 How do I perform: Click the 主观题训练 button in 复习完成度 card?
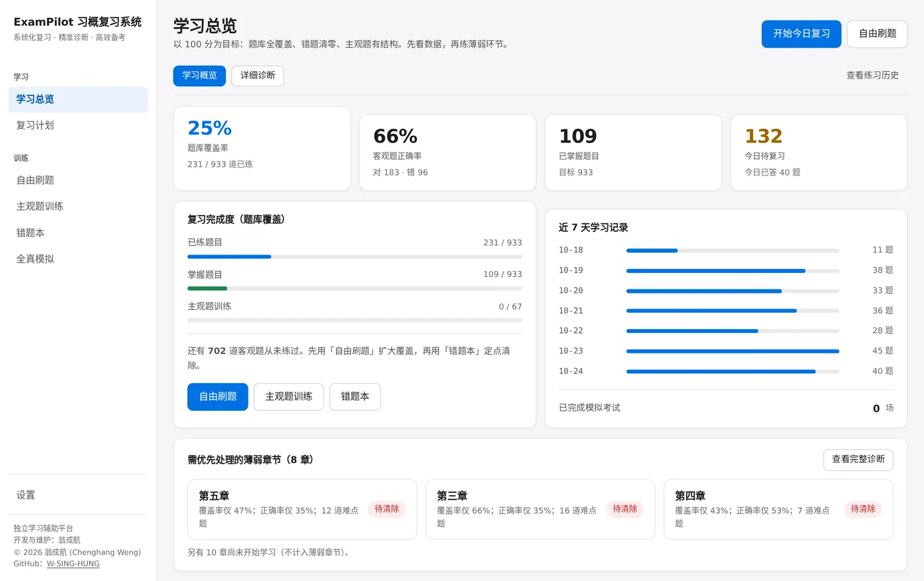tap(288, 397)
